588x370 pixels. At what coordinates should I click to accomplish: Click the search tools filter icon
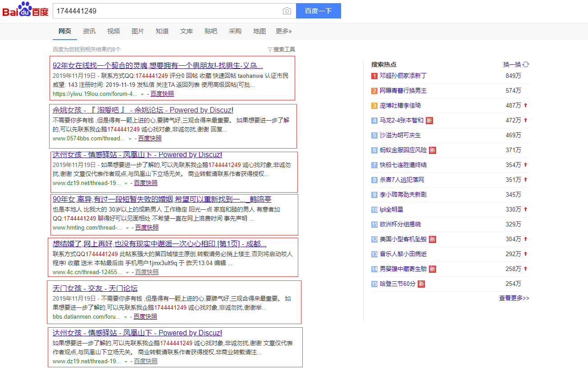point(270,50)
